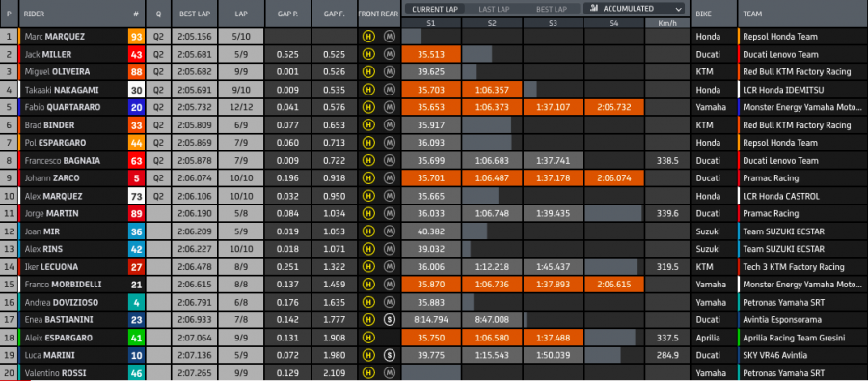Click Aleix Espargaro's S1 time 35.750
Screen dimensions: 868x381
(431, 338)
